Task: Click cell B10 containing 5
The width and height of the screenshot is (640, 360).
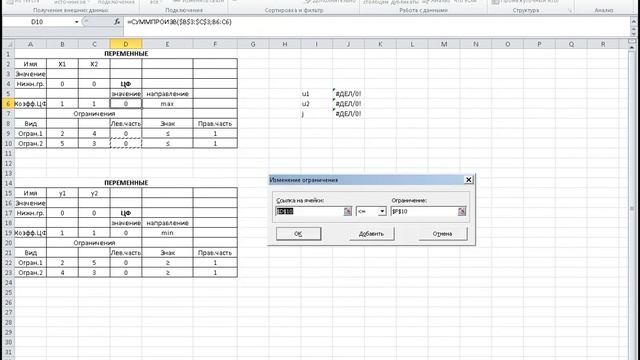Action: pyautogui.click(x=62, y=144)
